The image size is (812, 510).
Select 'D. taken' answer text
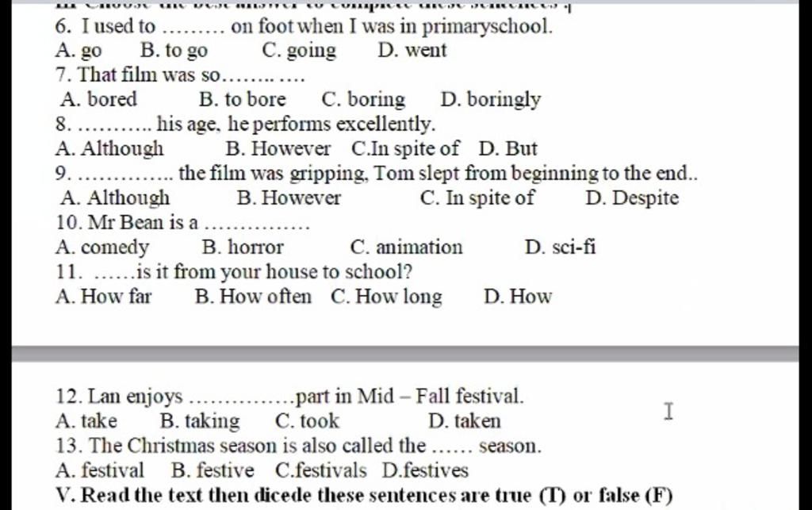tap(465, 421)
